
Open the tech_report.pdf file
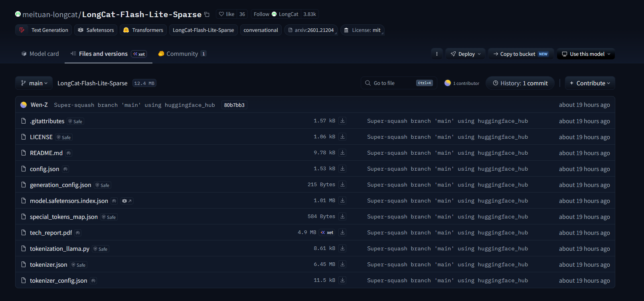(x=51, y=233)
